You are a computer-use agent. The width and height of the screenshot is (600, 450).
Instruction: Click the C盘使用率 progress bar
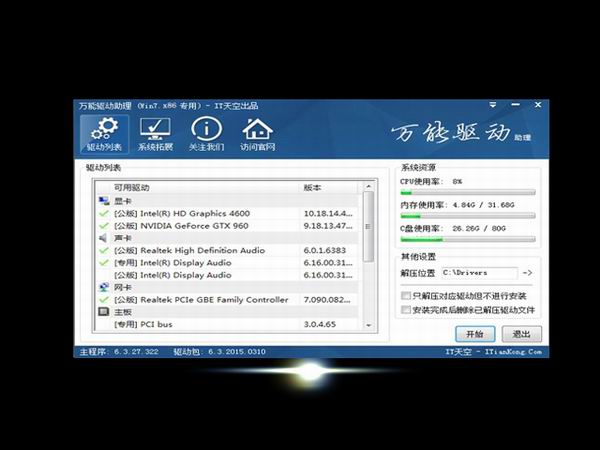tap(468, 240)
